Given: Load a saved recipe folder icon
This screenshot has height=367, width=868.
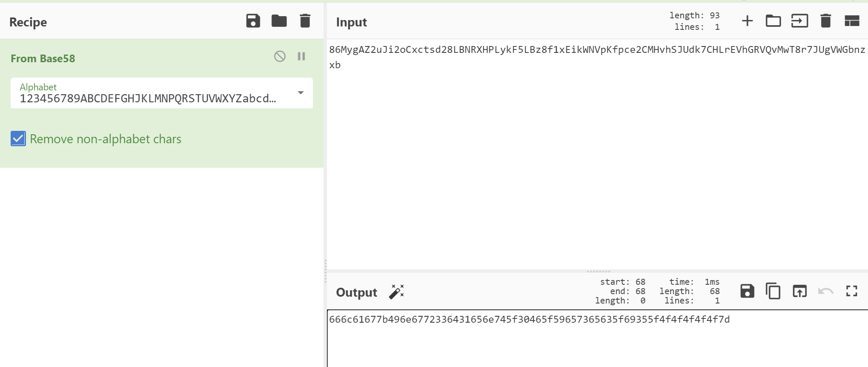Looking at the screenshot, I should click(279, 21).
